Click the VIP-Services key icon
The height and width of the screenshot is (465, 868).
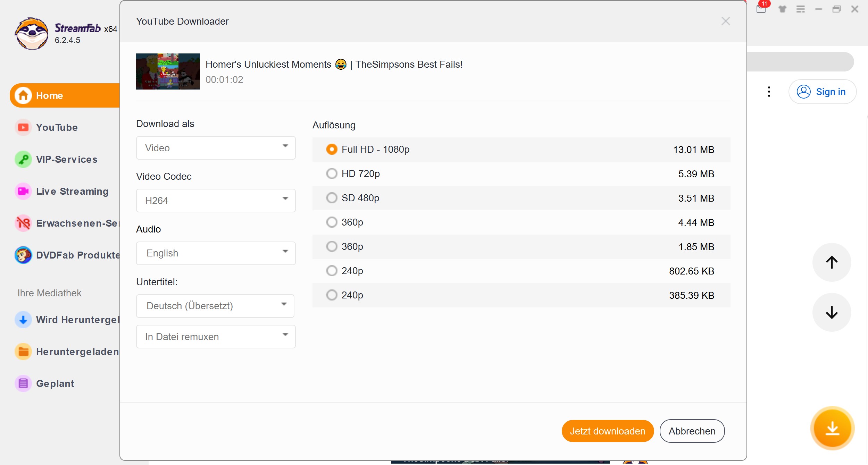23,159
